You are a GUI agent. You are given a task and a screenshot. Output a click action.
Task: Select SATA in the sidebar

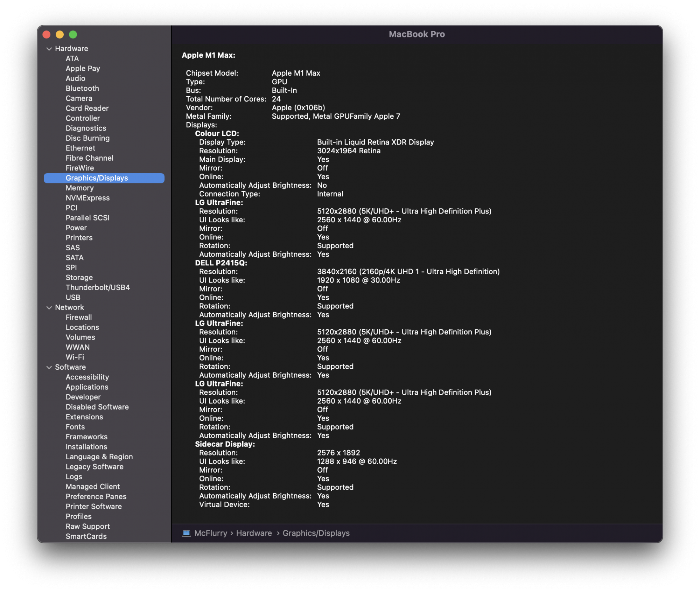(75, 258)
